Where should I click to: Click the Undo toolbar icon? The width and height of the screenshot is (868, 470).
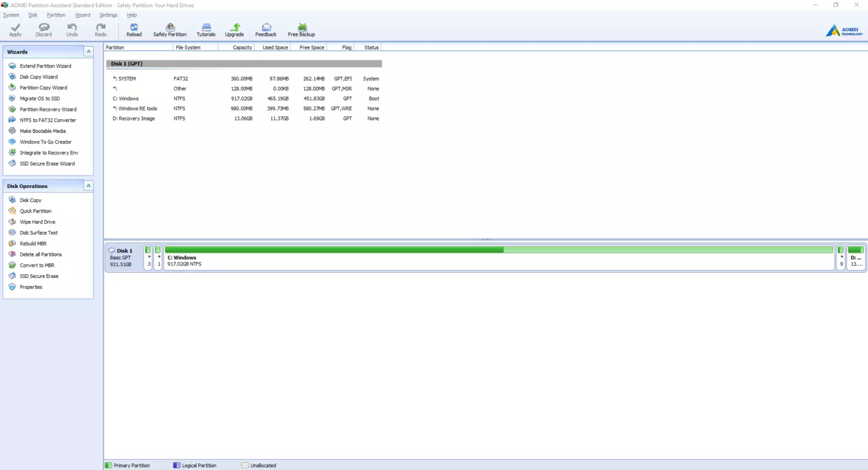pyautogui.click(x=72, y=30)
